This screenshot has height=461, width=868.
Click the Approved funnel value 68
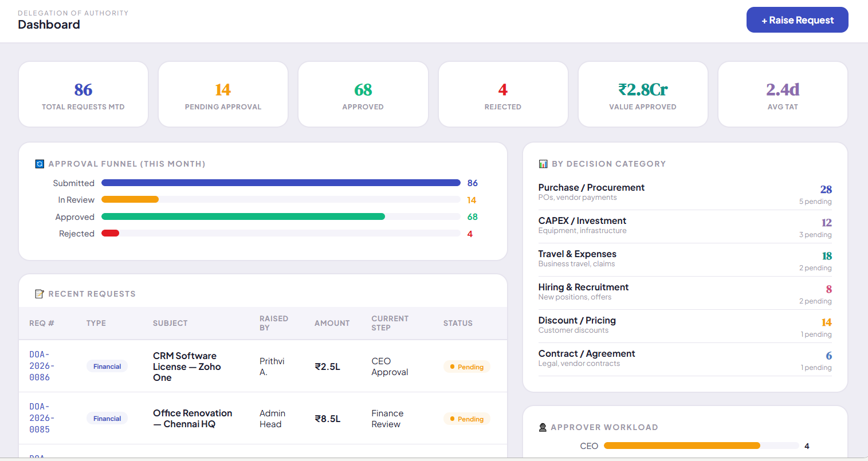[473, 217]
